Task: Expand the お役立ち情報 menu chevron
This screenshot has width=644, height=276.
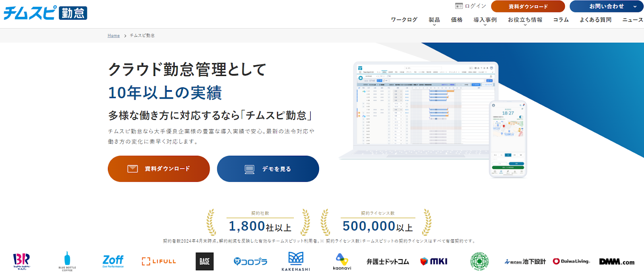Action: tap(525, 25)
